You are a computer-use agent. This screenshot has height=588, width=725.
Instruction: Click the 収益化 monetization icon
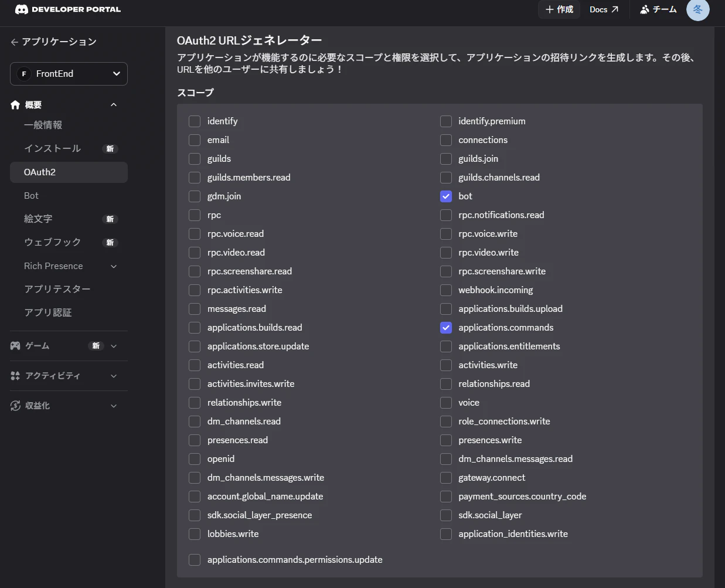pyautogui.click(x=15, y=406)
